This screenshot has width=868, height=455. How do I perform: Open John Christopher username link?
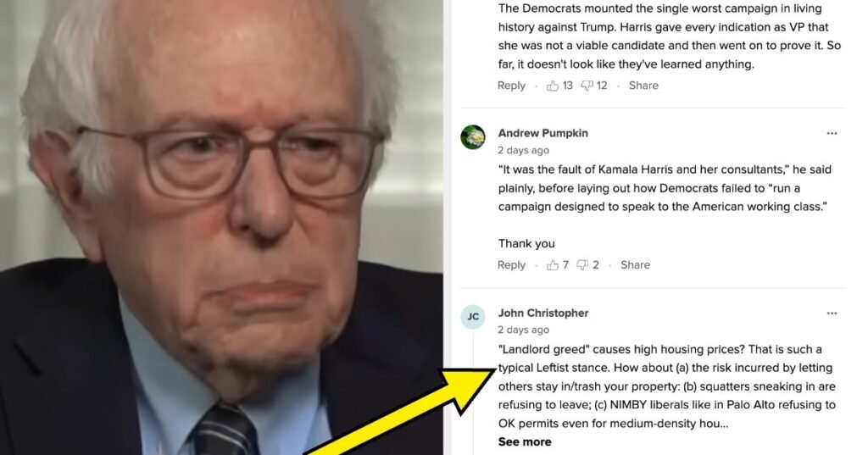point(542,314)
